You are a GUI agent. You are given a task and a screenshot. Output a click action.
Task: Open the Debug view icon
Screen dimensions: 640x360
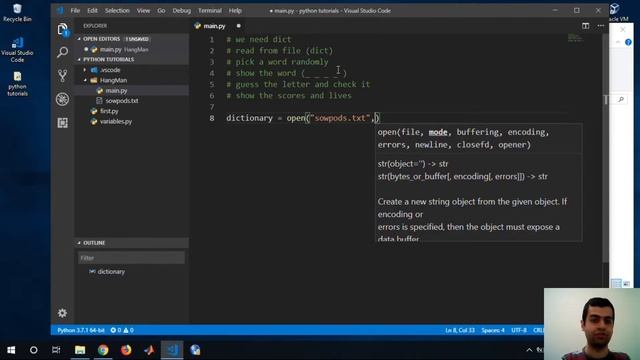(x=62, y=99)
